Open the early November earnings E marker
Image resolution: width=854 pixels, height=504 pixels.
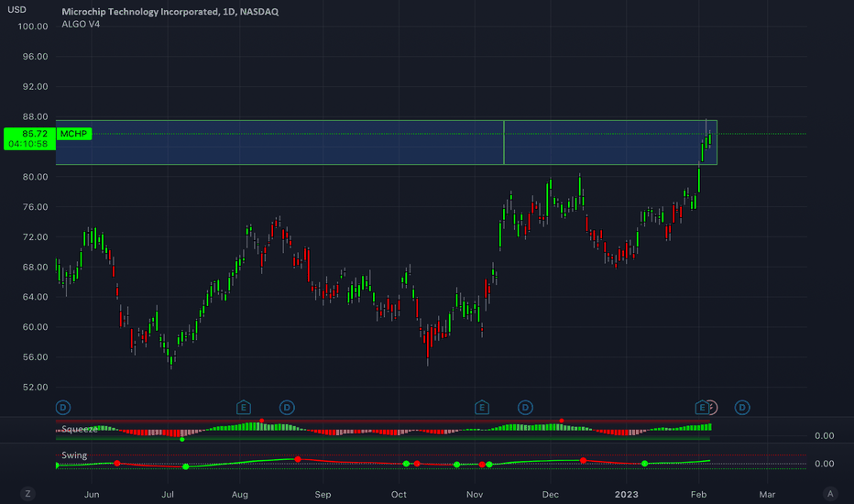tap(481, 407)
